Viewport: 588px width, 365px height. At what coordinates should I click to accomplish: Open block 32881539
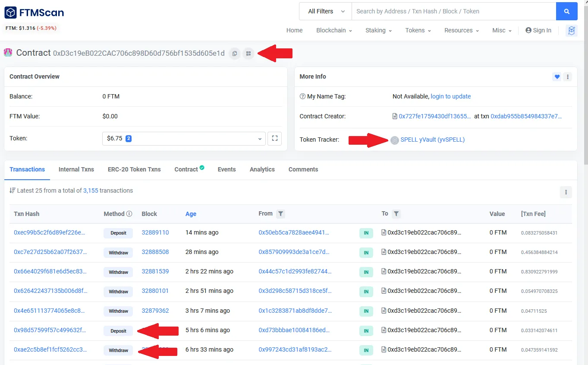click(155, 271)
